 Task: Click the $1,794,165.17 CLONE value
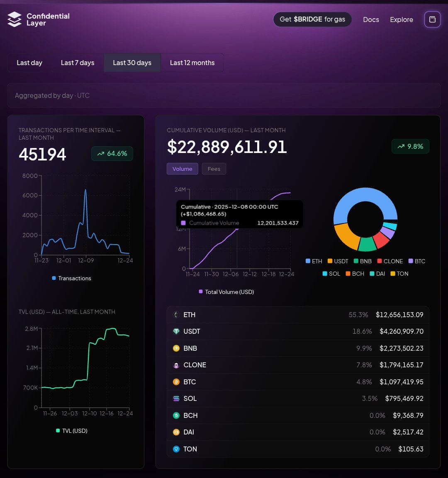402,365
